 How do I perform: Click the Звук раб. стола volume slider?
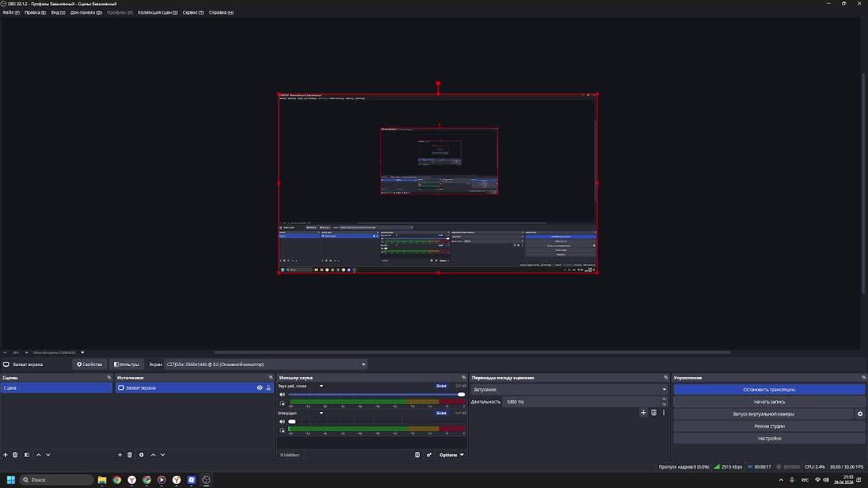click(x=377, y=394)
